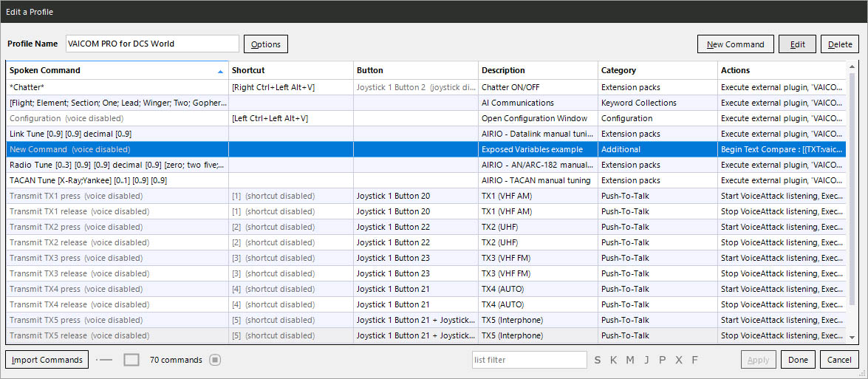The height and width of the screenshot is (379, 868).
Task: Click the Cancel button
Action: [839, 360]
